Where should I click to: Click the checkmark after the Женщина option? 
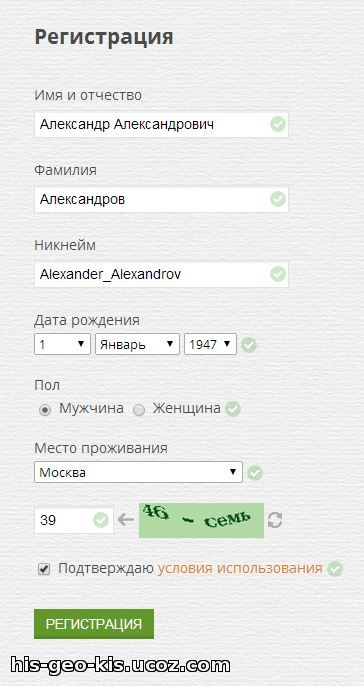point(233,409)
